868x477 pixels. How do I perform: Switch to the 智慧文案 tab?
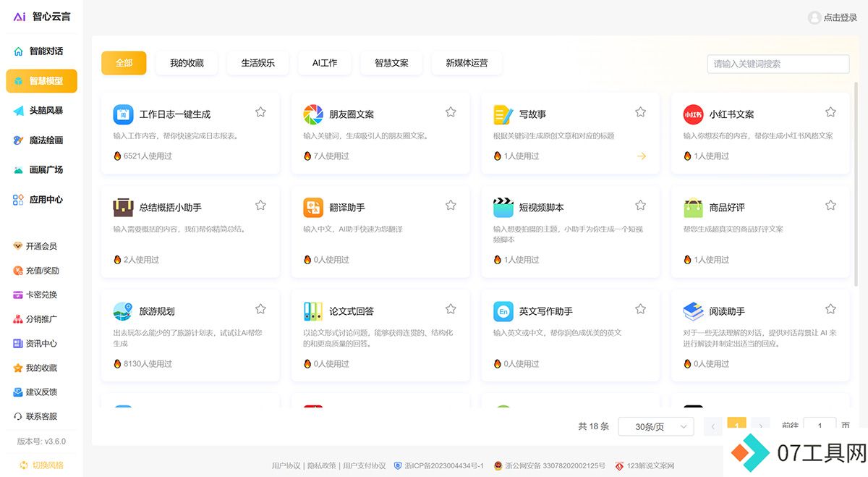click(x=391, y=63)
